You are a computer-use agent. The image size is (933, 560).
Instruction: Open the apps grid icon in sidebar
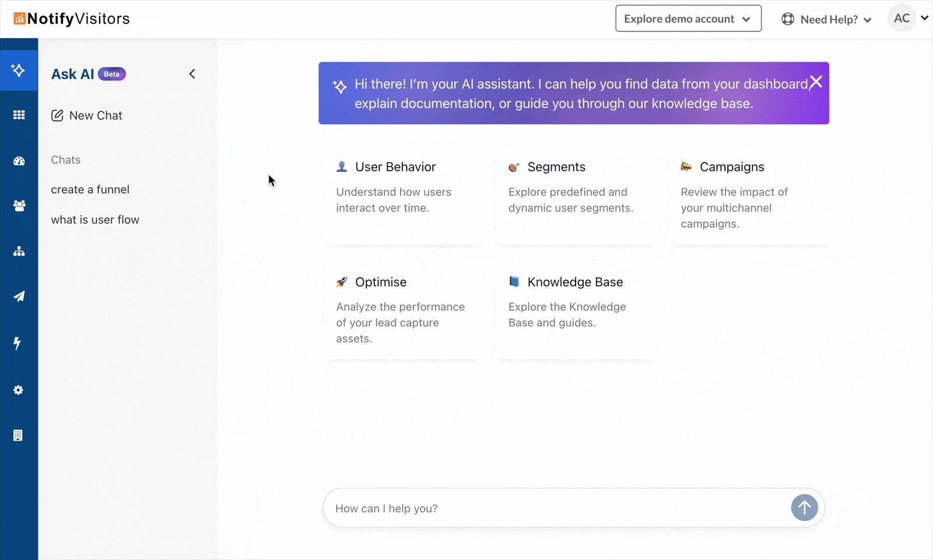click(x=19, y=115)
